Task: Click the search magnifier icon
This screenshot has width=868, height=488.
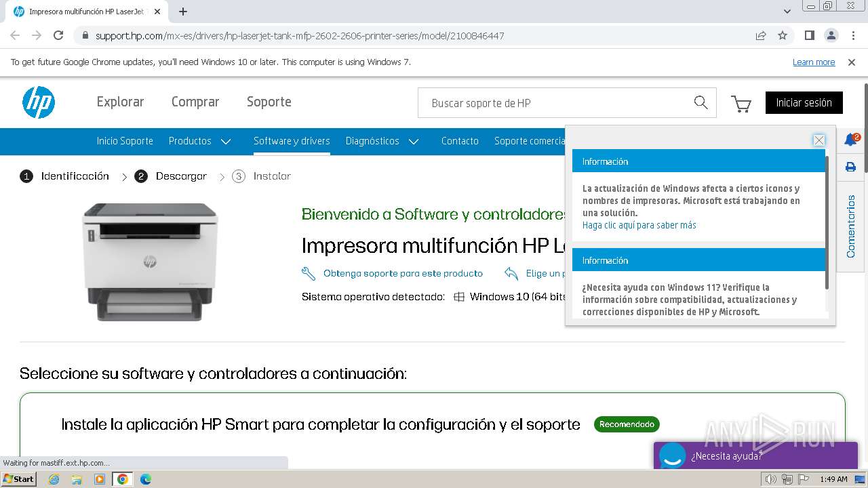Action: [x=701, y=102]
